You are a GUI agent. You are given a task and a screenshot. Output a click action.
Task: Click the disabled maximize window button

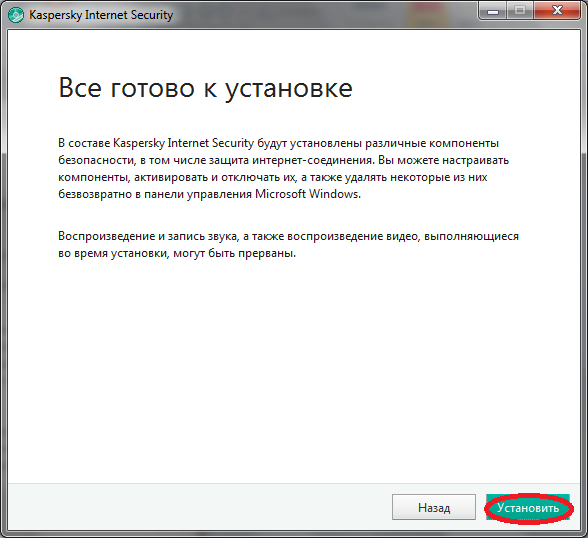(520, 11)
